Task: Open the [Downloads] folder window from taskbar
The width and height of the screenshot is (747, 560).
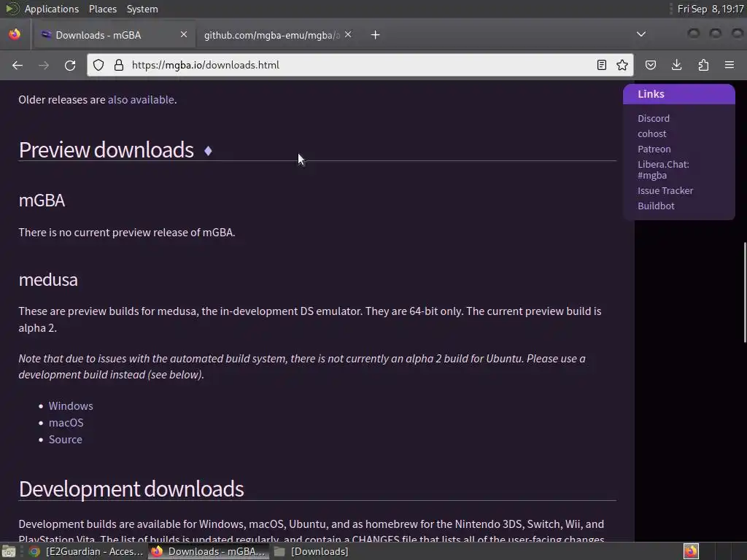Action: [312, 551]
